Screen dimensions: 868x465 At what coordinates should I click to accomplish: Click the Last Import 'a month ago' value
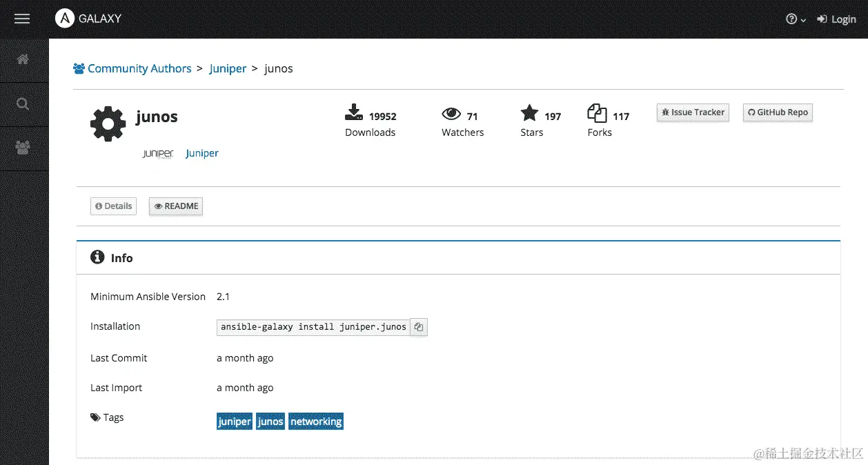245,388
